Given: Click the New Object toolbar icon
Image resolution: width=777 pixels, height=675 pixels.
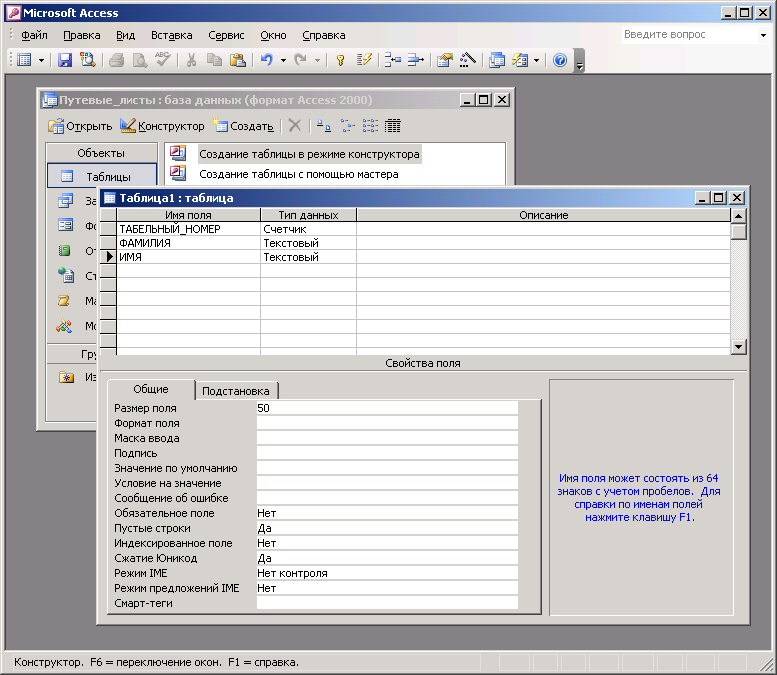Looking at the screenshot, I should tap(520, 60).
